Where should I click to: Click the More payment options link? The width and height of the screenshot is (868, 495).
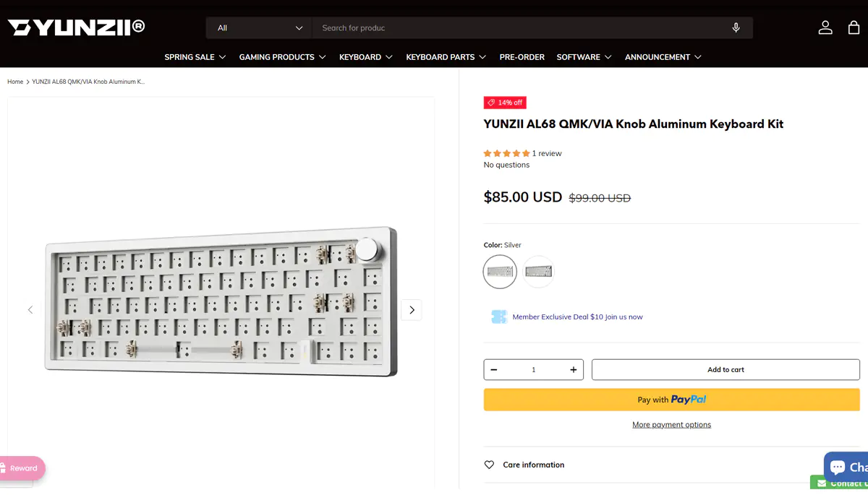671,425
